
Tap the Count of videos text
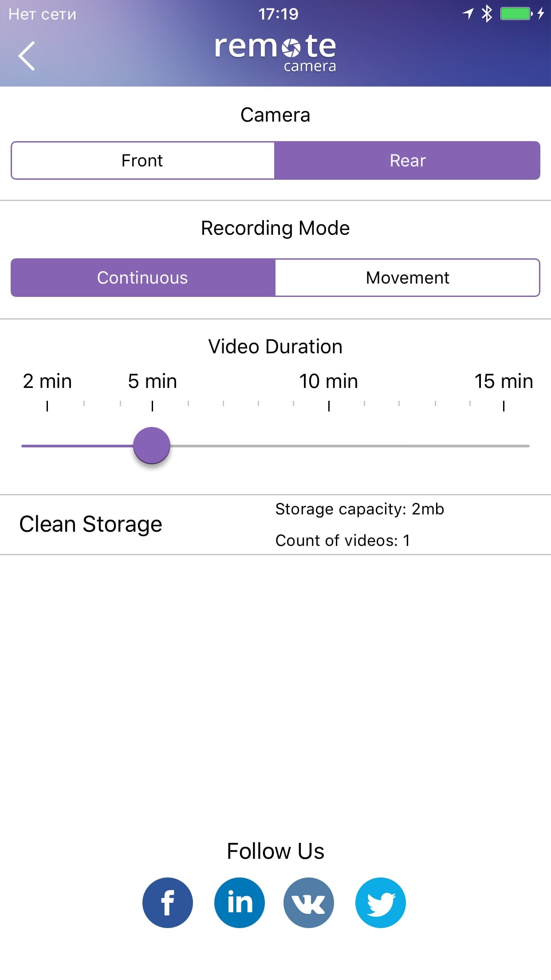[x=342, y=540]
